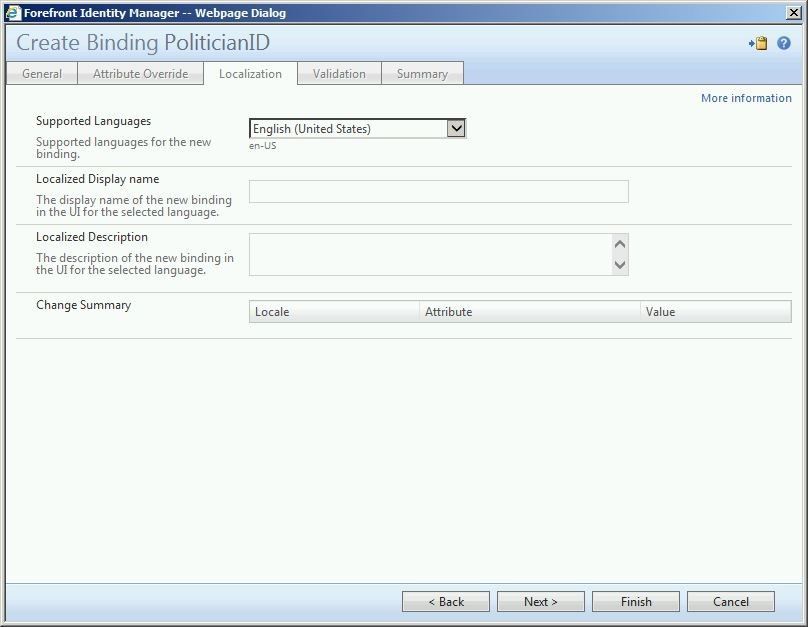The image size is (808, 627).
Task: Cancel the binding creation
Action: click(x=731, y=602)
